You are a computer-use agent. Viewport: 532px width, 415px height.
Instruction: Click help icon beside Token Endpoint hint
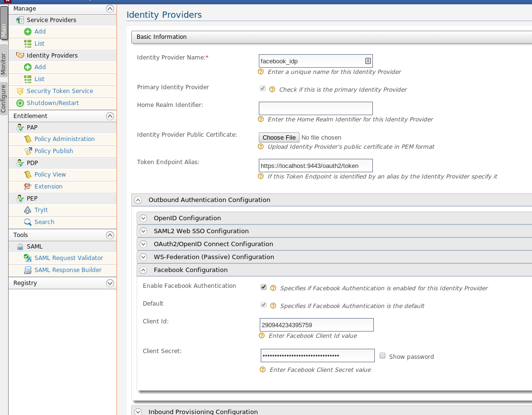click(261, 176)
